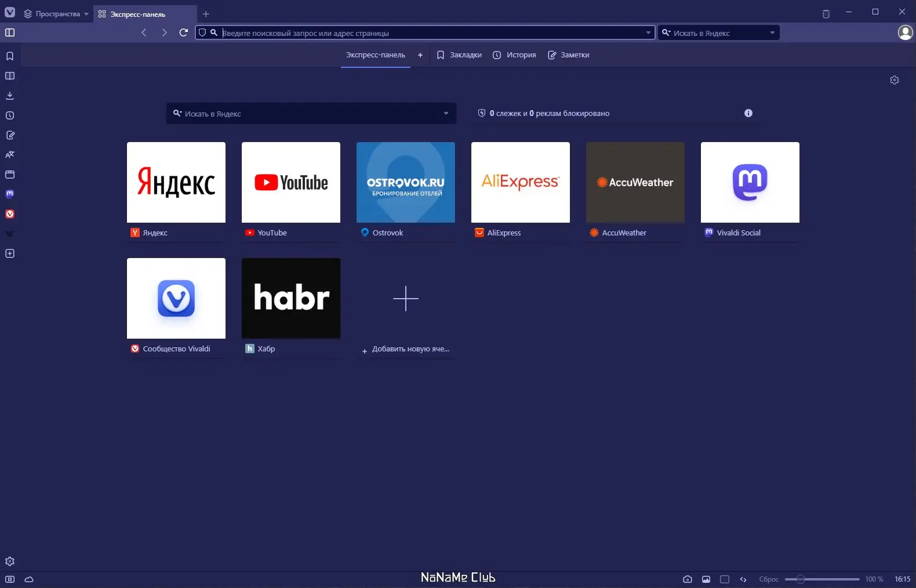Select the Экспресс-панель browser tab
916x588 pixels.
[145, 14]
